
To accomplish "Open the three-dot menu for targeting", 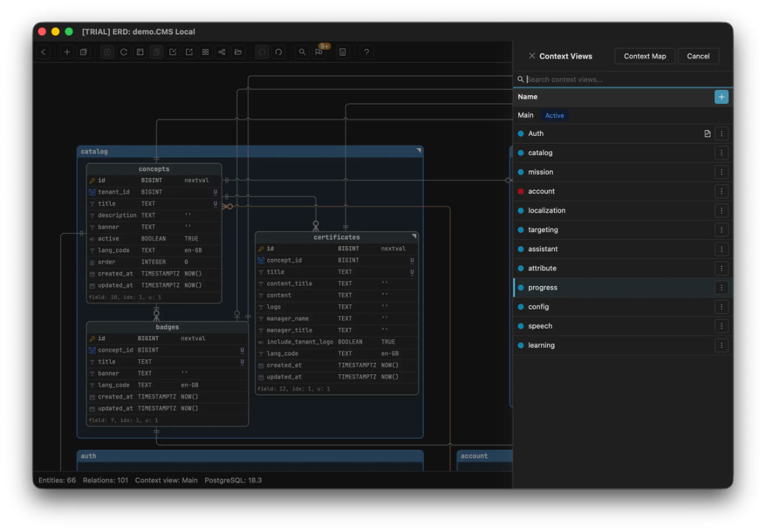I will point(721,230).
